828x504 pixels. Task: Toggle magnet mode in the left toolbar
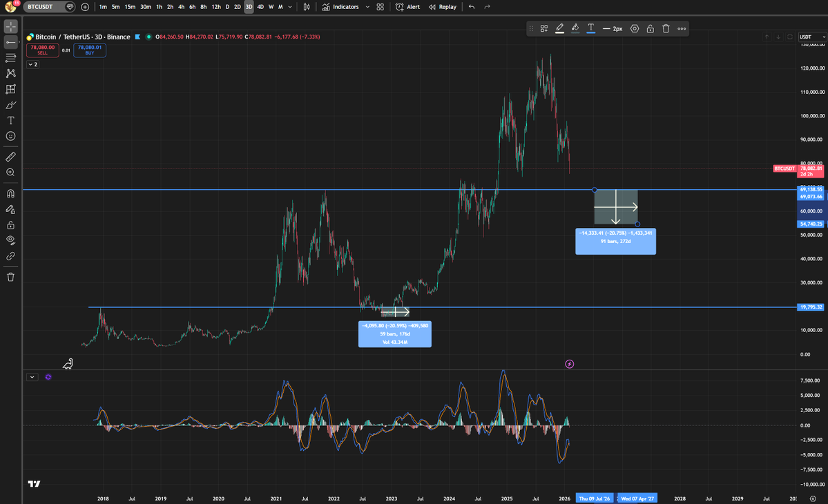click(10, 194)
